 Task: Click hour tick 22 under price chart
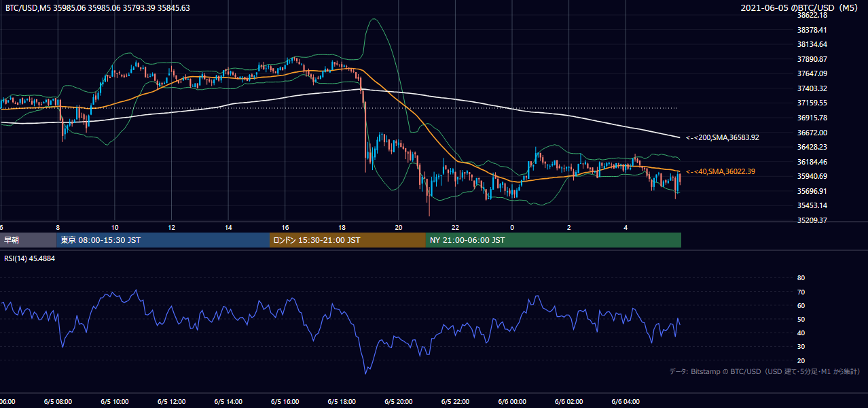point(455,227)
